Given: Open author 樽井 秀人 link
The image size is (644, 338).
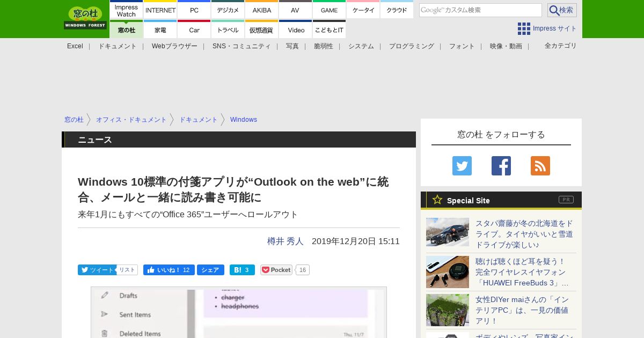Looking at the screenshot, I should tap(286, 241).
